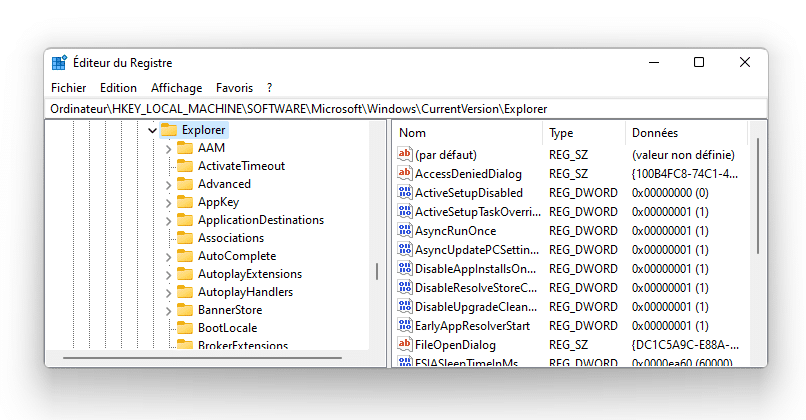
Task: Click the string icon of (par défaut) value
Action: [405, 154]
